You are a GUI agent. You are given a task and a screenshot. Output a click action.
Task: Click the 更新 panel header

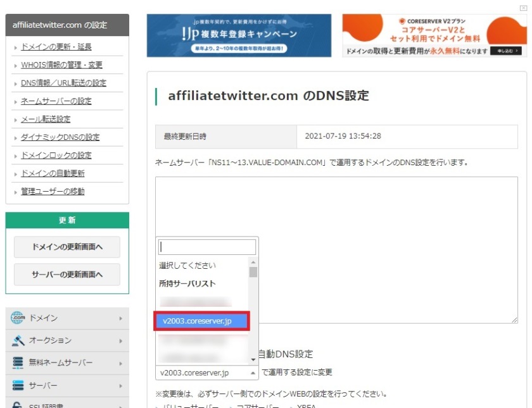(67, 220)
